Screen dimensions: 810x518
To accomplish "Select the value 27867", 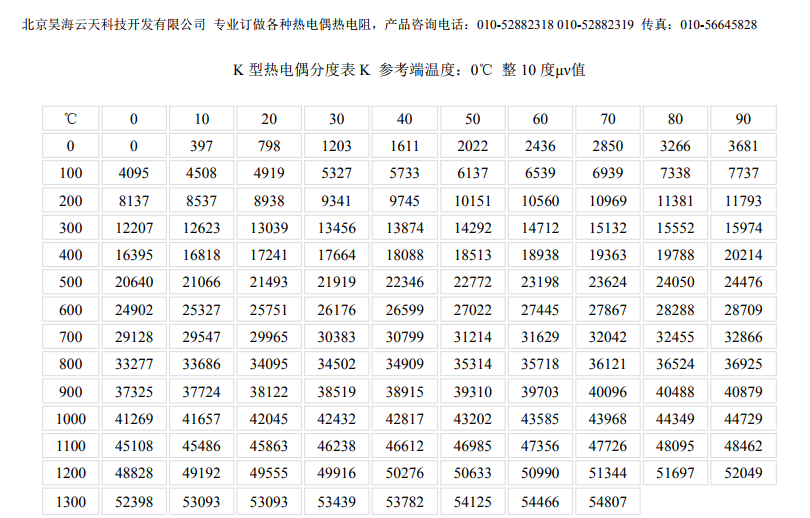I will [608, 310].
